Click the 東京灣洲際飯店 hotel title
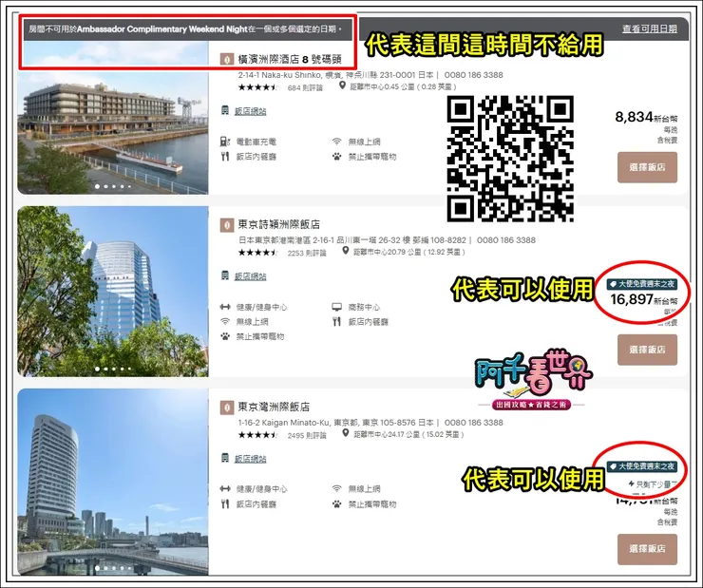 click(274, 407)
